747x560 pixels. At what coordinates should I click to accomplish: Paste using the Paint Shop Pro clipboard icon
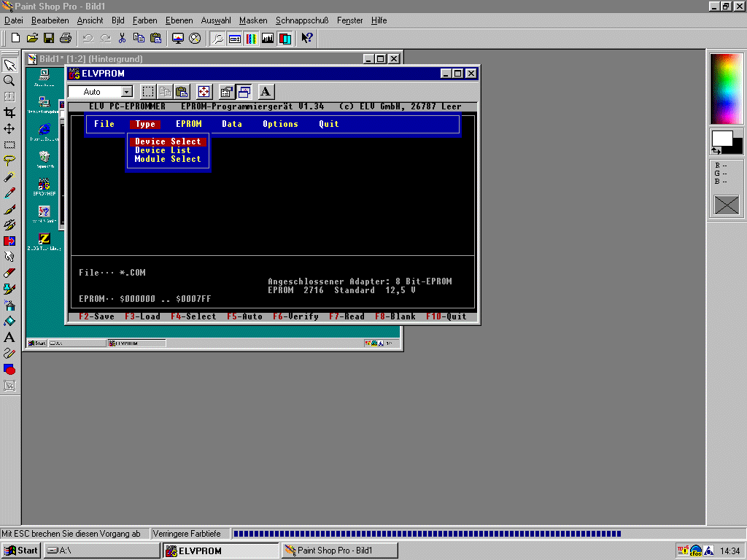point(156,38)
